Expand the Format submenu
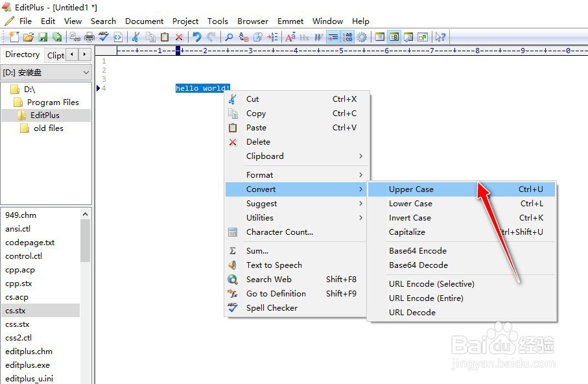This screenshot has height=384, width=588. click(297, 174)
